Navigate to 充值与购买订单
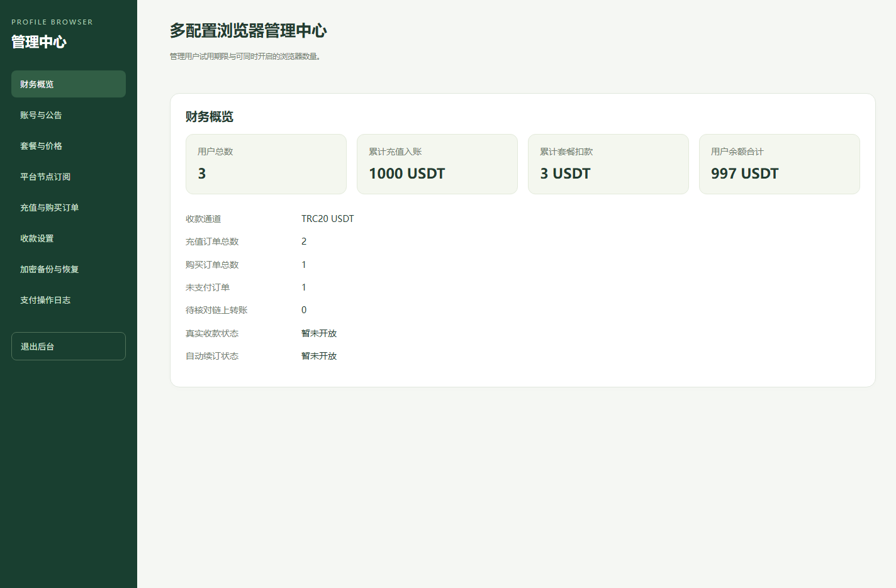The height and width of the screenshot is (588, 896). (69, 208)
